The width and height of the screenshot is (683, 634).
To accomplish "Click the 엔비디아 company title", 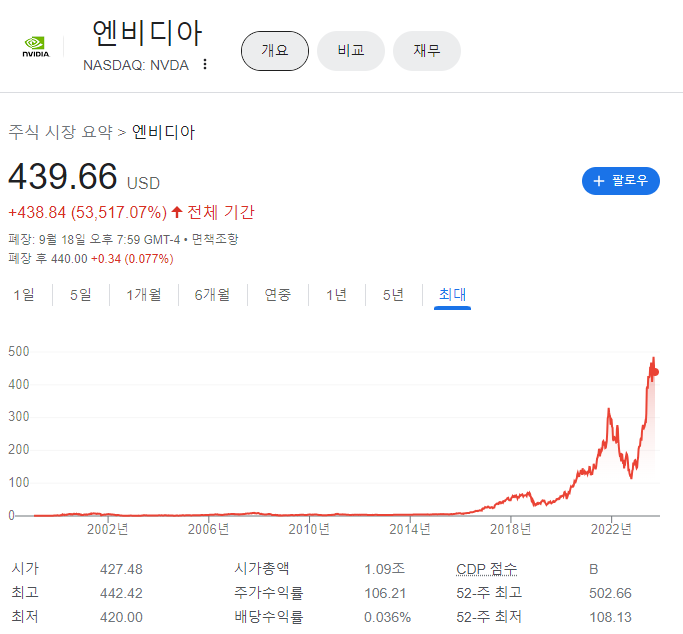I will point(147,33).
